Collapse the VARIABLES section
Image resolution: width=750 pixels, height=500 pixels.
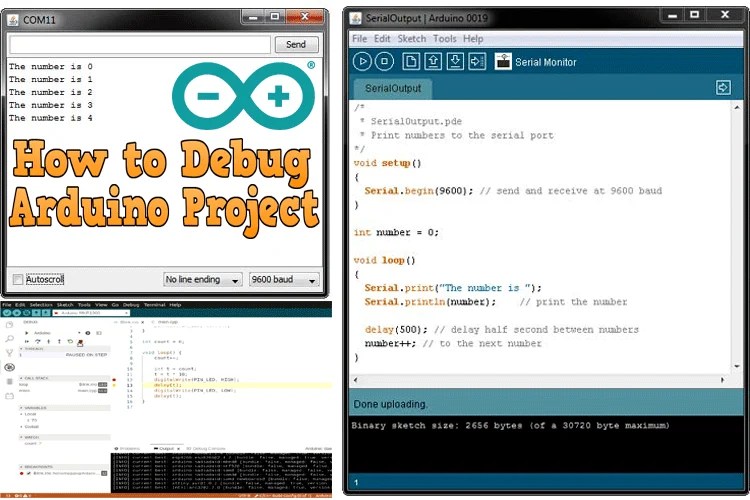(x=65, y=408)
